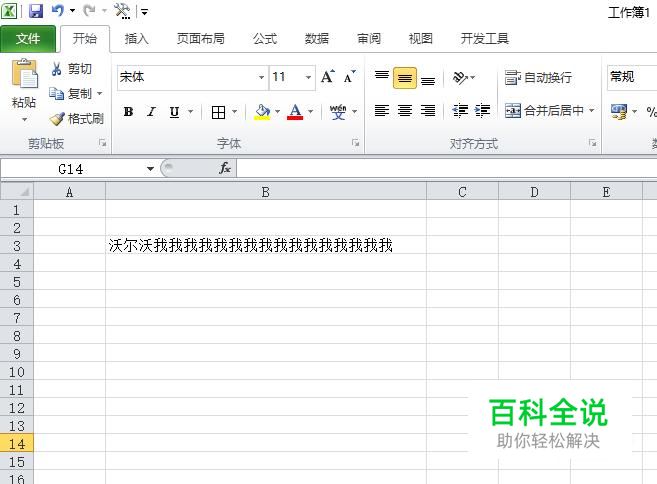The height and width of the screenshot is (484, 657).
Task: Open the 常规 number format box
Action: click(632, 77)
